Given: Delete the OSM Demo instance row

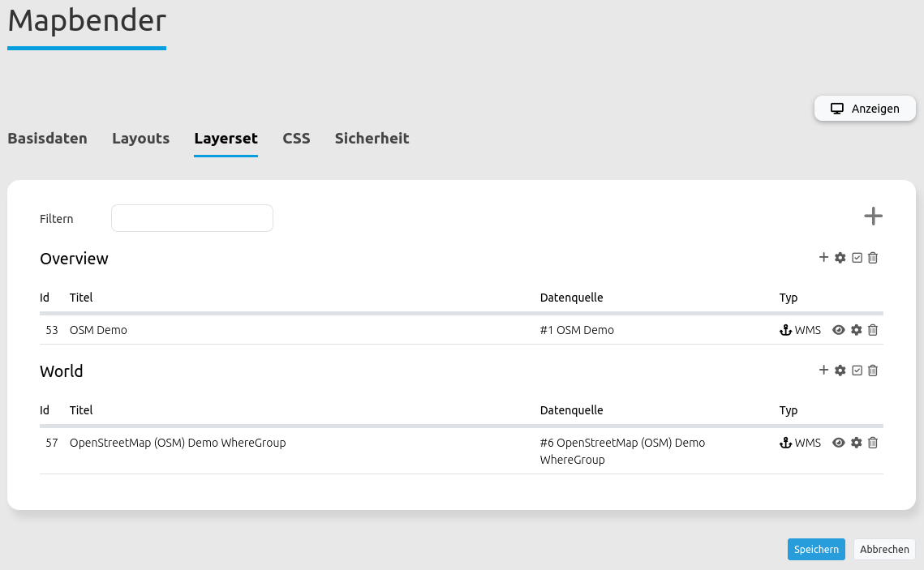Looking at the screenshot, I should [873, 330].
